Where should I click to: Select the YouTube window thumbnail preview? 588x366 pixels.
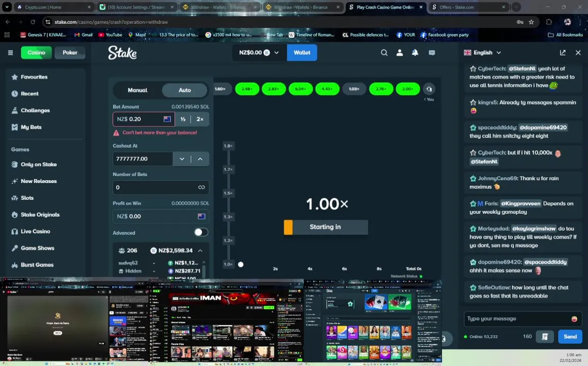click(x=75, y=321)
